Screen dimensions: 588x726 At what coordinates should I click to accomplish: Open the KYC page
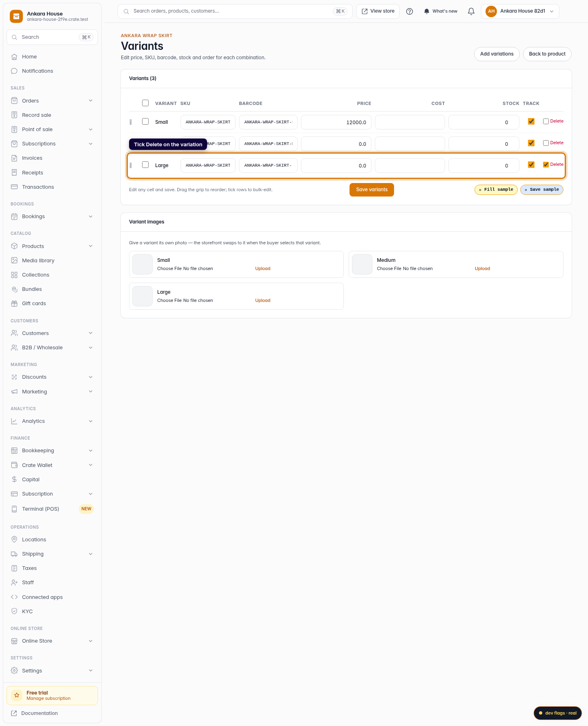[x=52, y=612]
